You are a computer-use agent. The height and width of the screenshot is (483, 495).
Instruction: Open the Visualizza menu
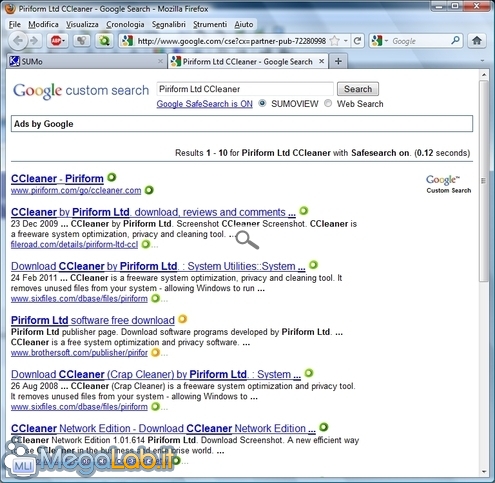[82, 24]
